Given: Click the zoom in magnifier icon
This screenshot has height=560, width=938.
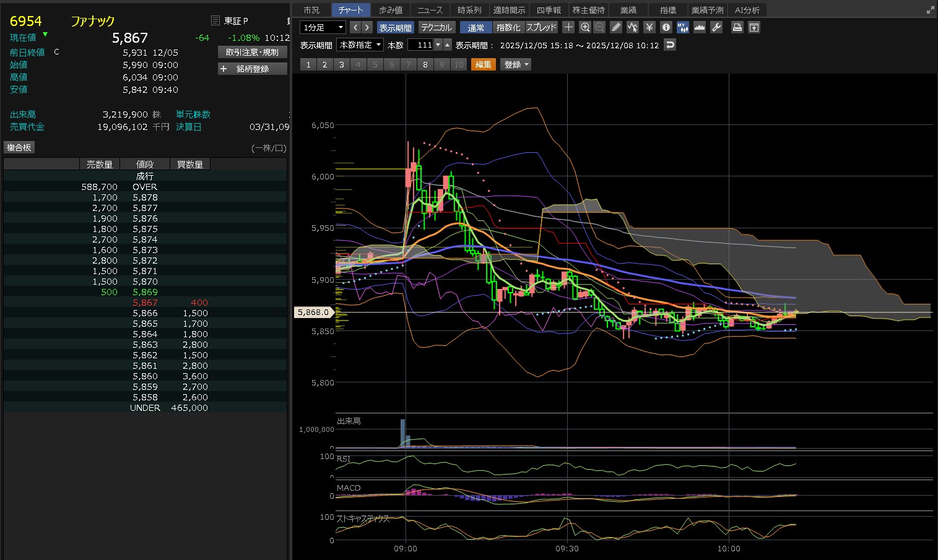Looking at the screenshot, I should [x=585, y=27].
